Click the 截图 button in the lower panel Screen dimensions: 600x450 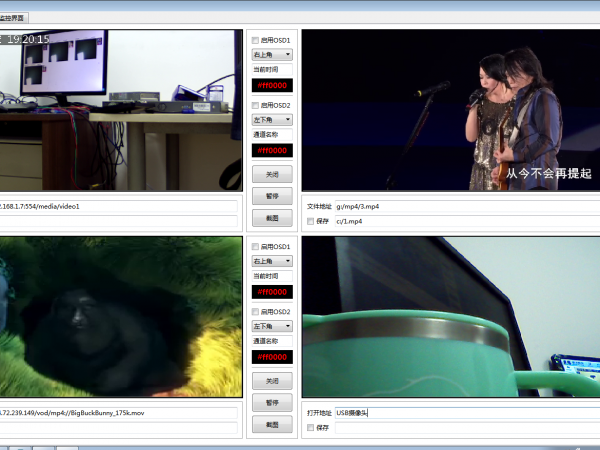click(272, 424)
